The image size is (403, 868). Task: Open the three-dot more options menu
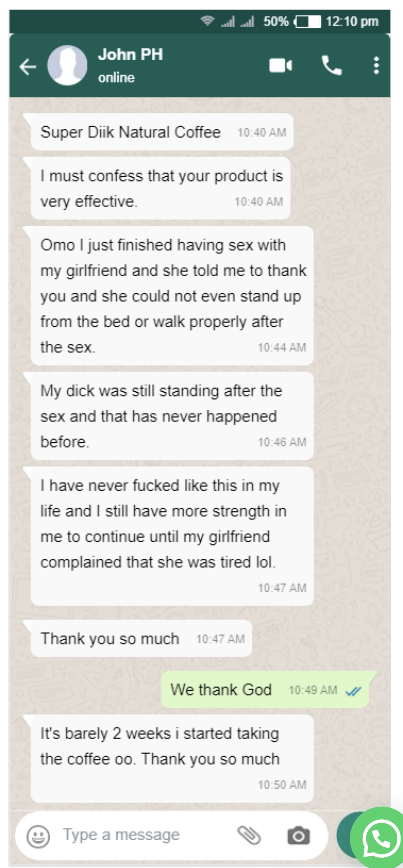click(376, 66)
